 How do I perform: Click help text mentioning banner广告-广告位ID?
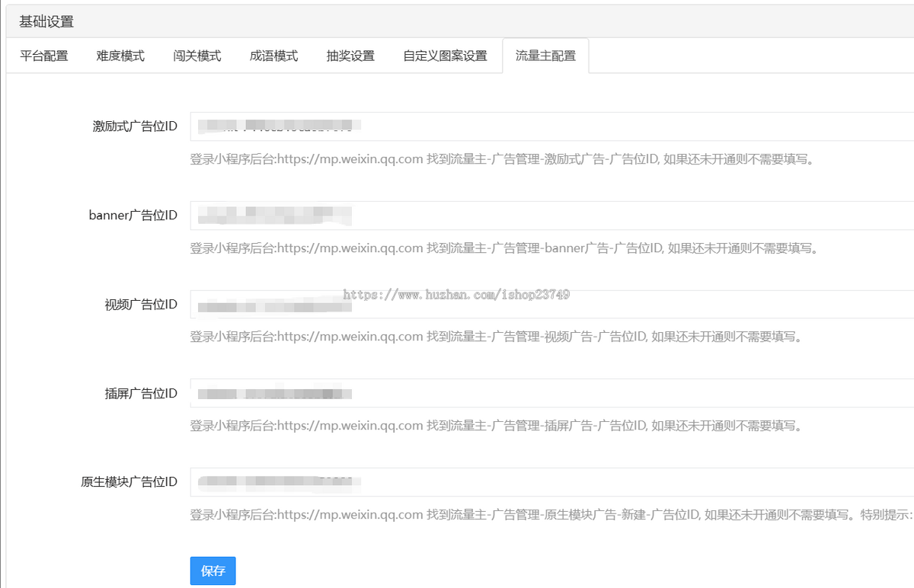pos(503,248)
